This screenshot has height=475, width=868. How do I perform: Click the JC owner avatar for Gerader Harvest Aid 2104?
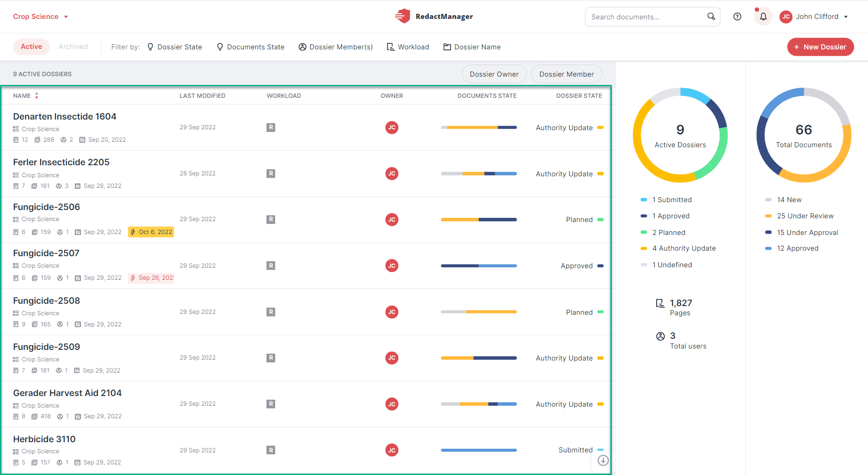[392, 404]
